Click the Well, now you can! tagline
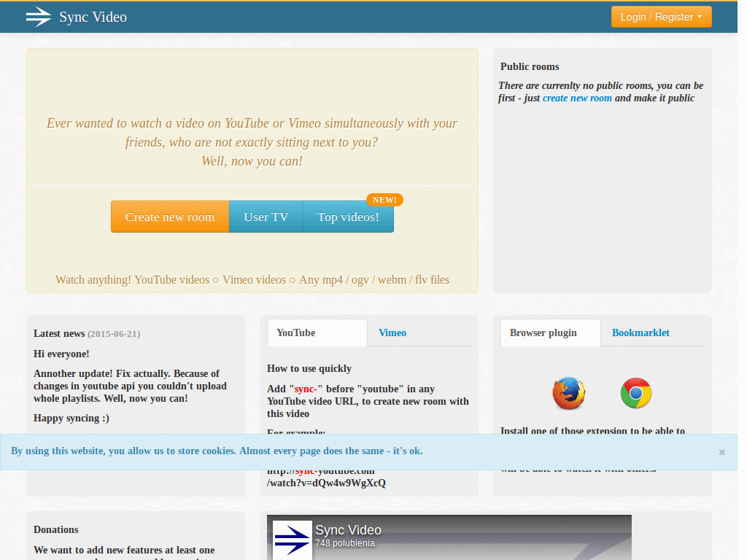747x560 pixels. point(252,161)
